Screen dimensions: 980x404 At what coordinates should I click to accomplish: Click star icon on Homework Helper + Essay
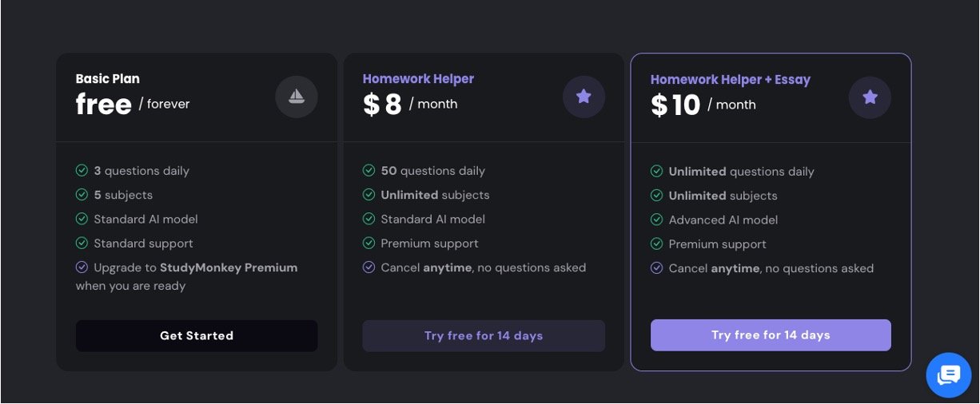tap(870, 97)
